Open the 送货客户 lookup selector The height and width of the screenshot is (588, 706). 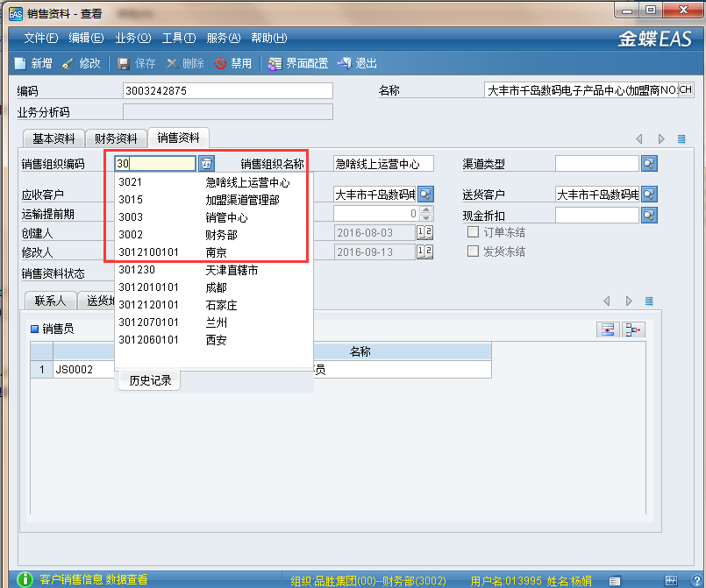pos(649,195)
